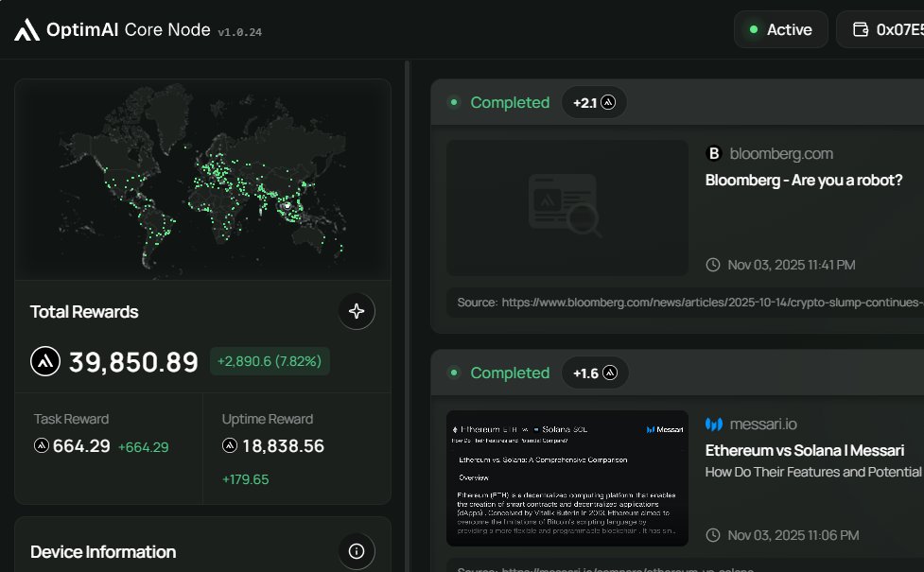The height and width of the screenshot is (572, 924).
Task: Click the token icon in +1.6 badge
Action: (610, 373)
